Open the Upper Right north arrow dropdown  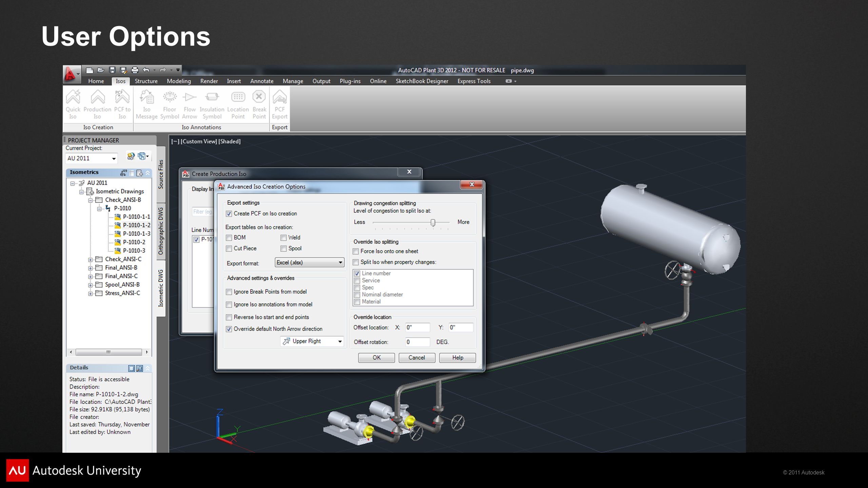pyautogui.click(x=312, y=341)
